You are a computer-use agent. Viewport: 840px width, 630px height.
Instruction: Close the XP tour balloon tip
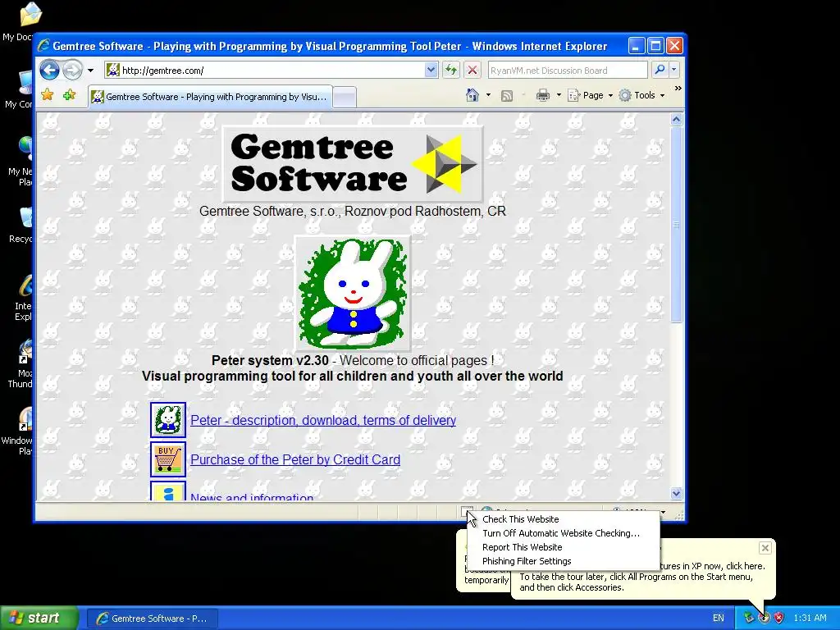click(x=765, y=547)
